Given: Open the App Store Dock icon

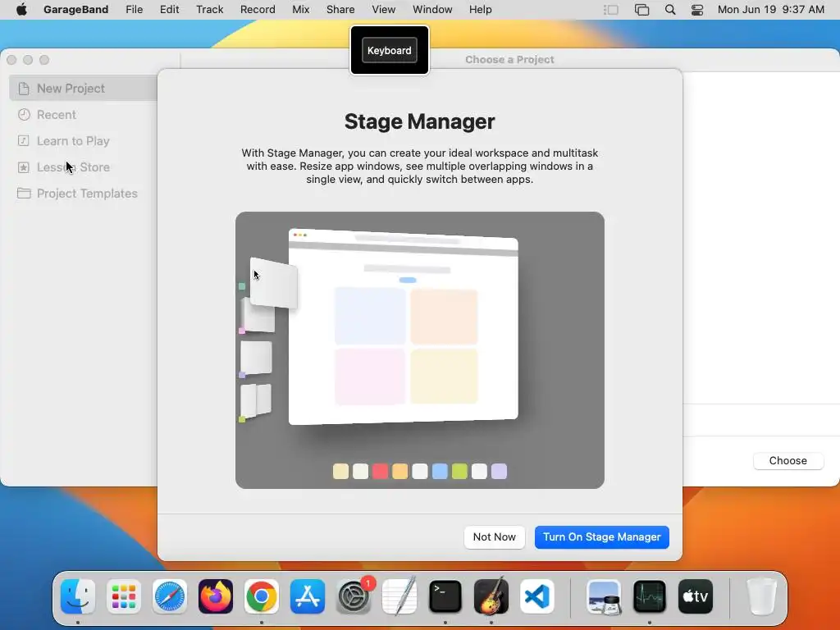Looking at the screenshot, I should coord(308,596).
